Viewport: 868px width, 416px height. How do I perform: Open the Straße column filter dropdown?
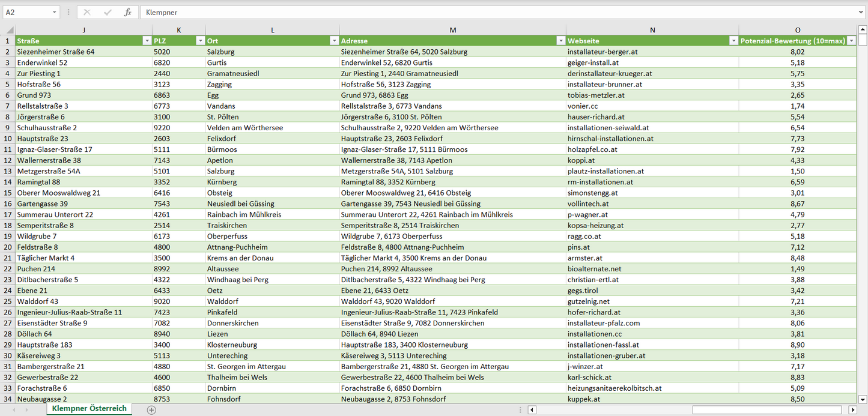[147, 41]
